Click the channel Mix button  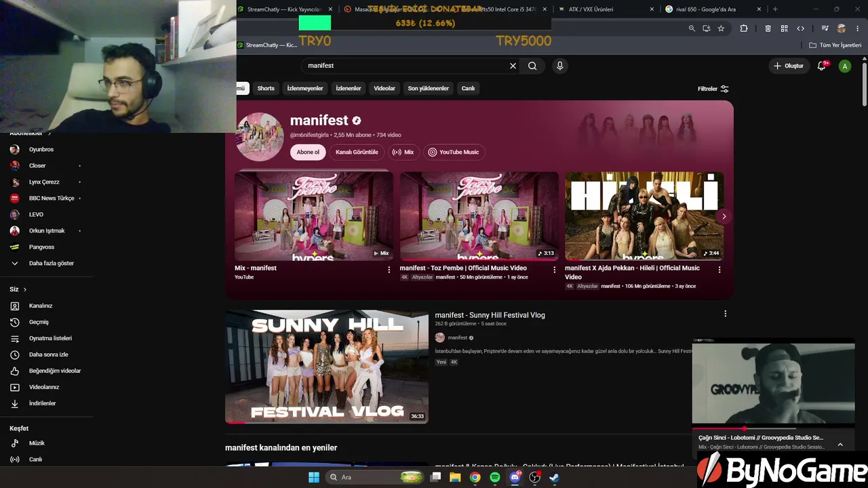403,152
